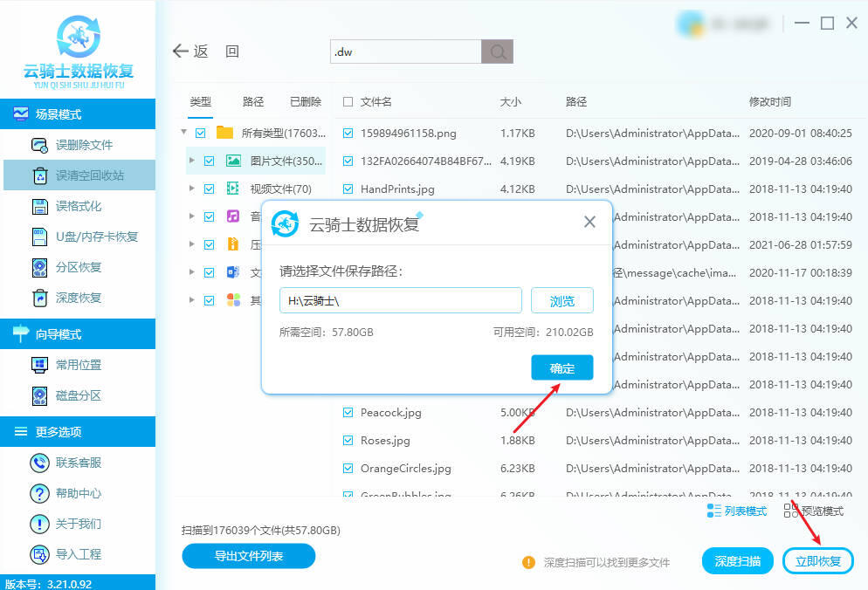Choose 误格式化 format recovery icon
Viewport: 868px width, 590px height.
(40, 207)
